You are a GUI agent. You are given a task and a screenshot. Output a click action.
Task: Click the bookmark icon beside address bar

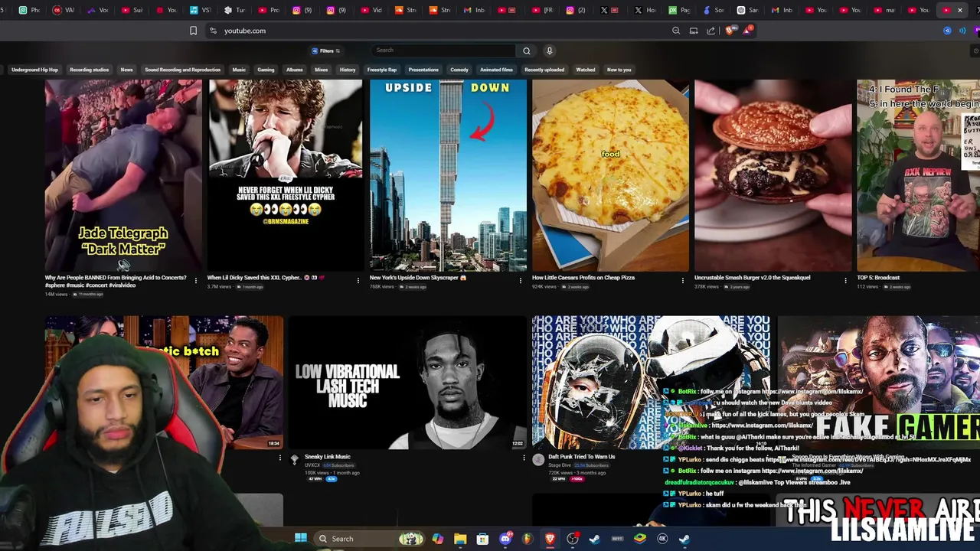click(x=193, y=31)
